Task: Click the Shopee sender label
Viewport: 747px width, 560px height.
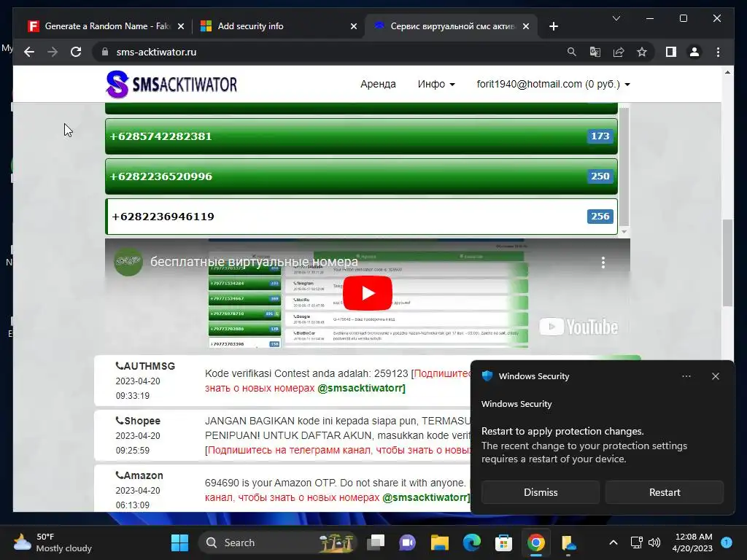Action: [x=138, y=421]
